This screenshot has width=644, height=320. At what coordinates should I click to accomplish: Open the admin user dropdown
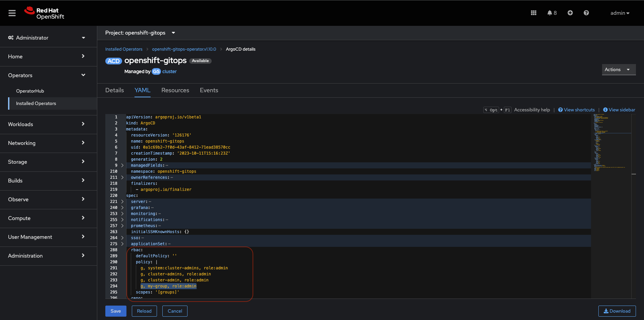tap(620, 13)
